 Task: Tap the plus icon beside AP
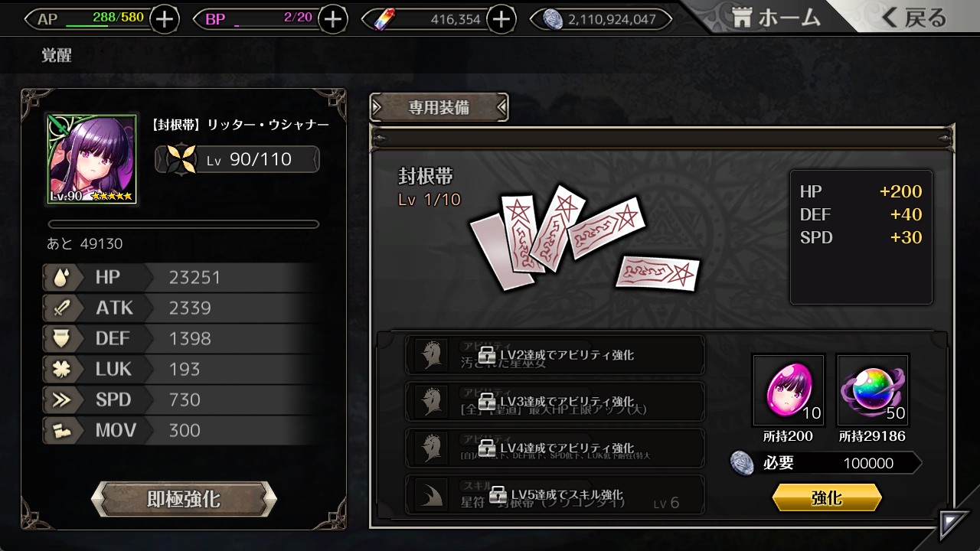[x=165, y=19]
